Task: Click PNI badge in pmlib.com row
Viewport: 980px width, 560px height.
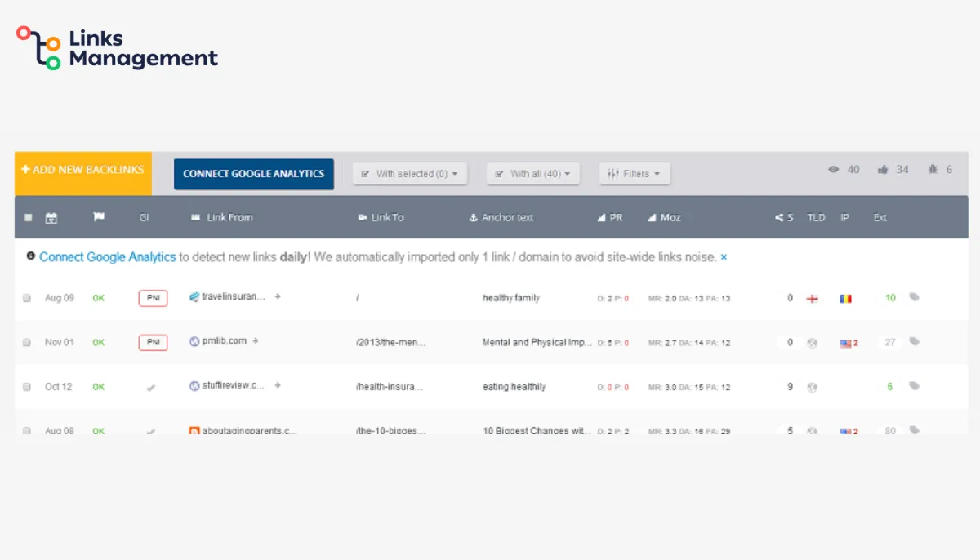Action: tap(153, 343)
